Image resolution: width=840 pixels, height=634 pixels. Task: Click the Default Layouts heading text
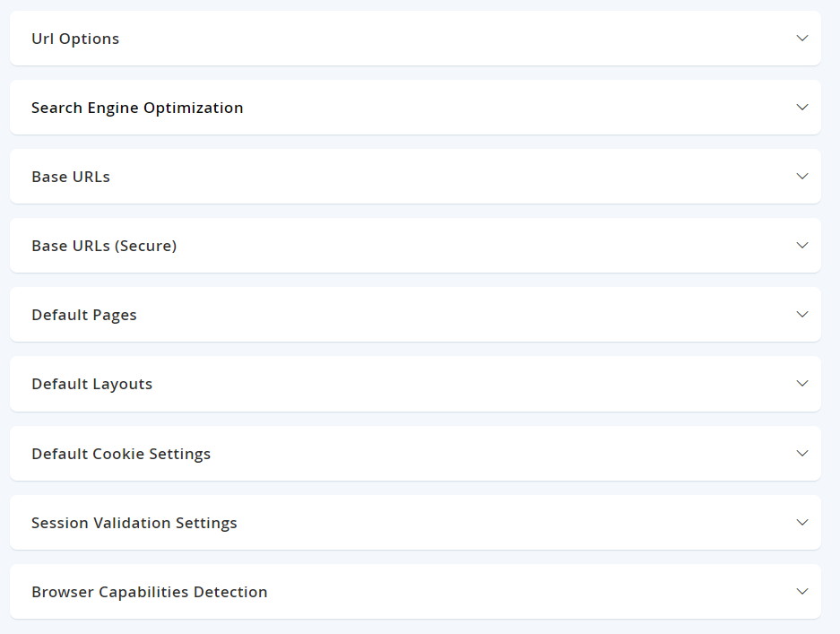(x=92, y=385)
